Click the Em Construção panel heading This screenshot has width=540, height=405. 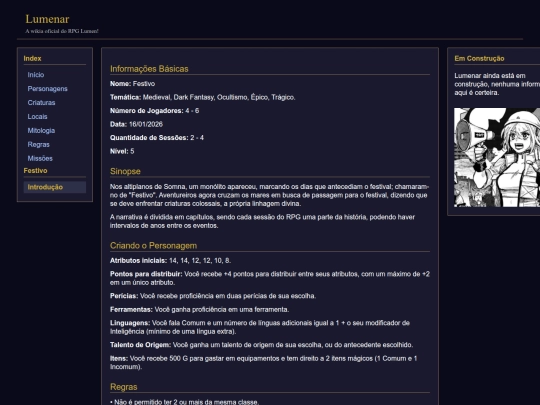point(479,59)
